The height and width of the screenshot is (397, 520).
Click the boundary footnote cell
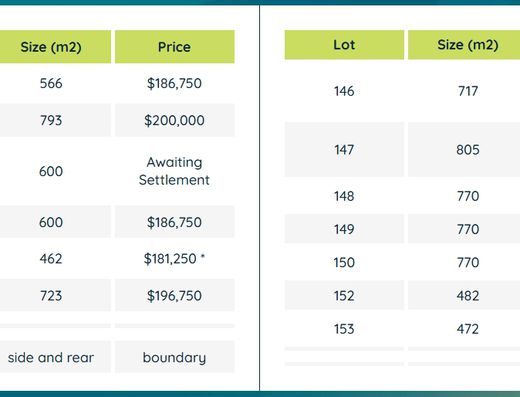[x=175, y=357]
